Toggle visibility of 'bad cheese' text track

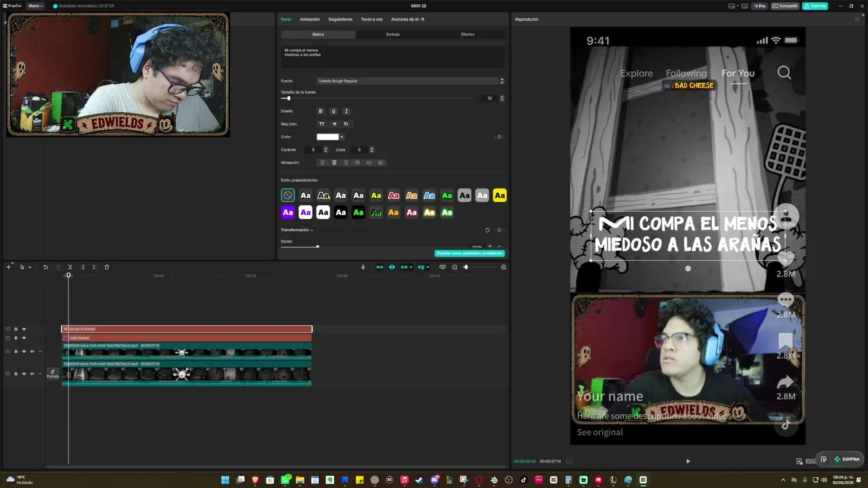tap(24, 338)
